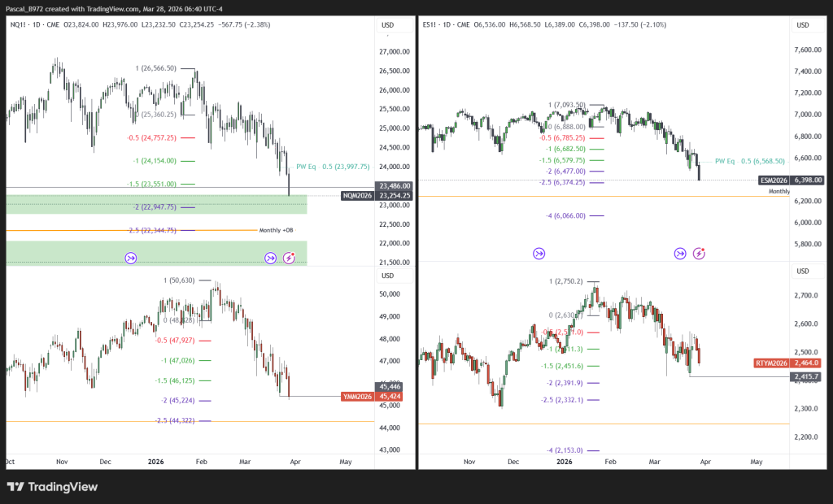Click the Monthly +OB label on NQ chart

tap(275, 231)
